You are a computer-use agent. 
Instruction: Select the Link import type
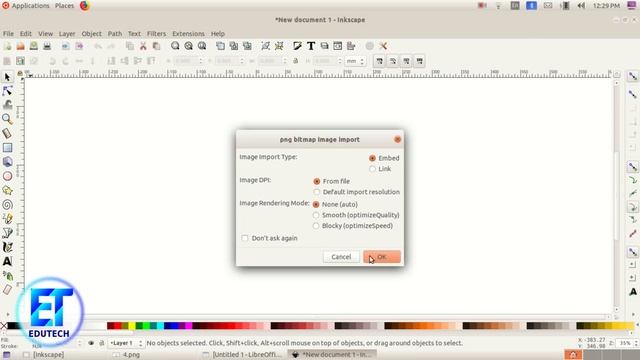pyautogui.click(x=372, y=169)
